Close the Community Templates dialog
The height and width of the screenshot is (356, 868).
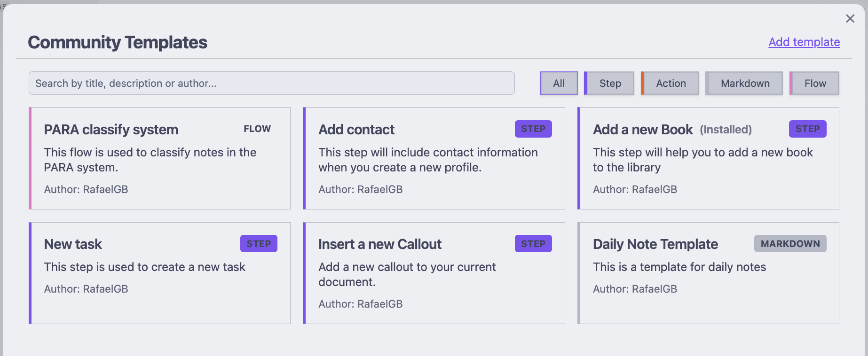850,19
